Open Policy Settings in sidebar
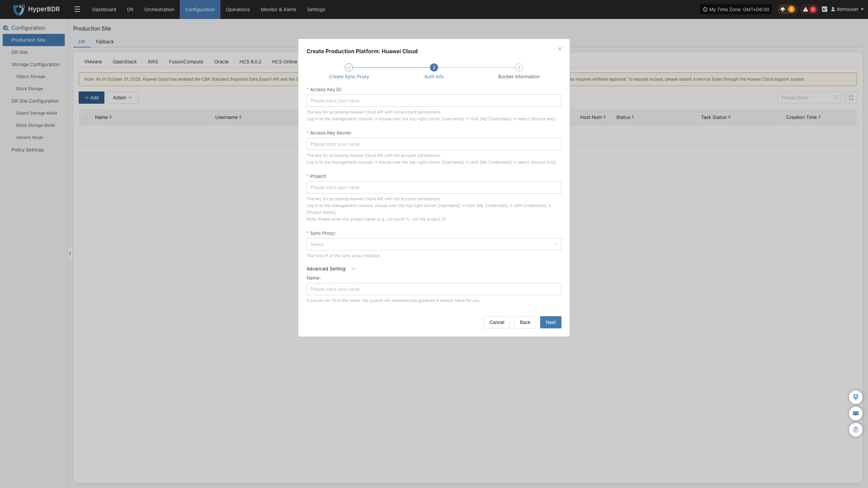The width and height of the screenshot is (868, 488). pos(34,150)
